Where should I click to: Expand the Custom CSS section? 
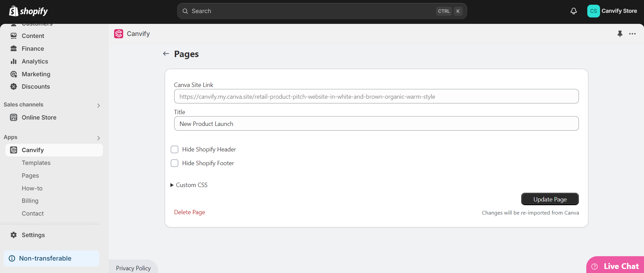[x=189, y=185]
